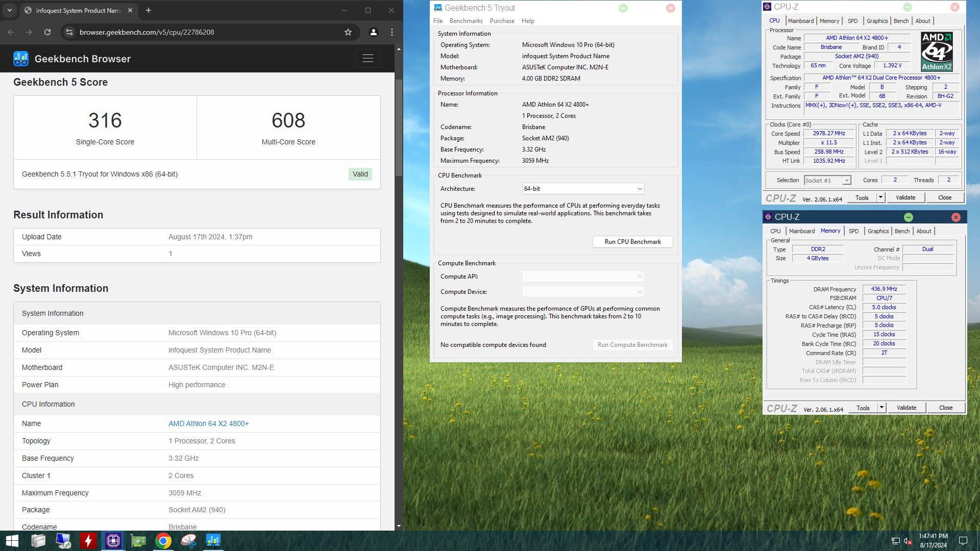Switch to Mainboard tab in CPU-Z Timings window
This screenshot has width=980, height=551.
(802, 231)
